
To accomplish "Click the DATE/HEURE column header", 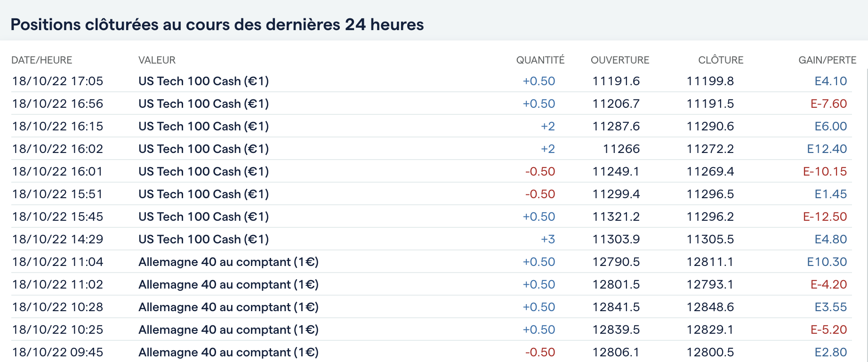I will point(42,60).
